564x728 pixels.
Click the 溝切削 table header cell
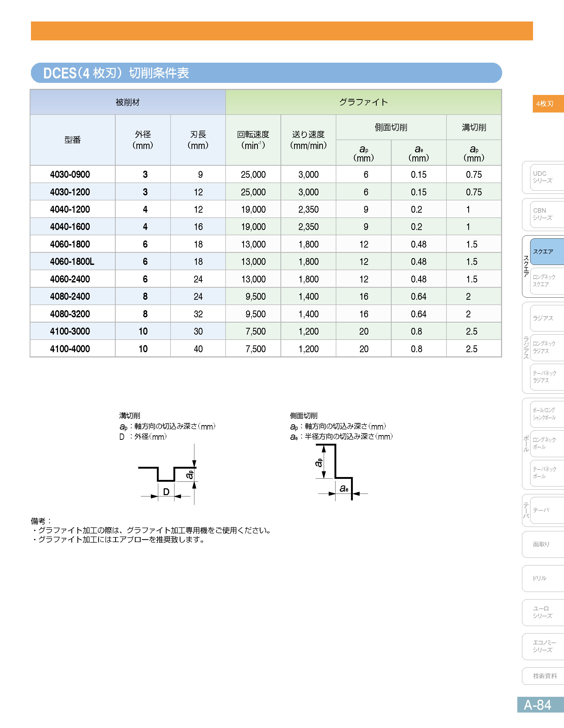click(x=474, y=127)
